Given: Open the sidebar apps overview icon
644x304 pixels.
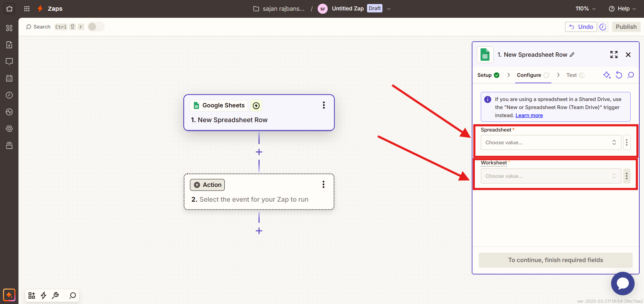Looking at the screenshot, I should [x=9, y=28].
